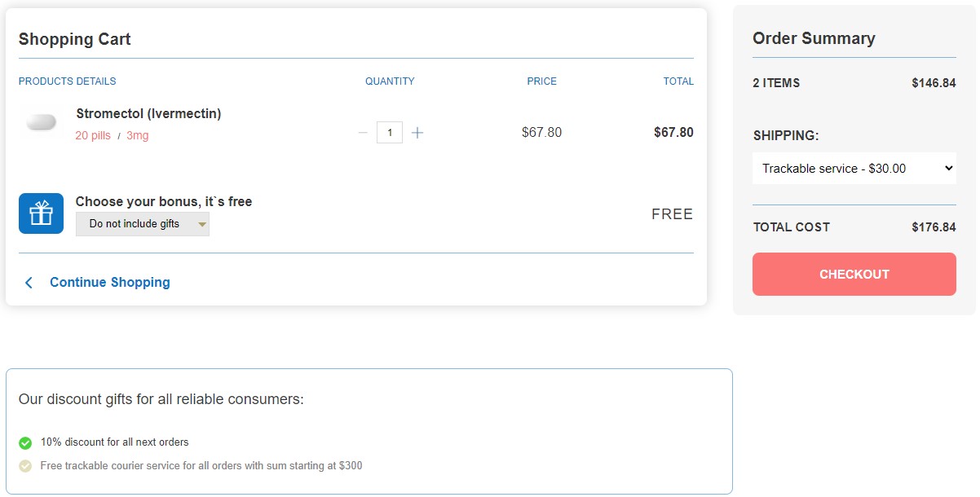
Task: Click the faded checkmark for free courier
Action: click(25, 467)
